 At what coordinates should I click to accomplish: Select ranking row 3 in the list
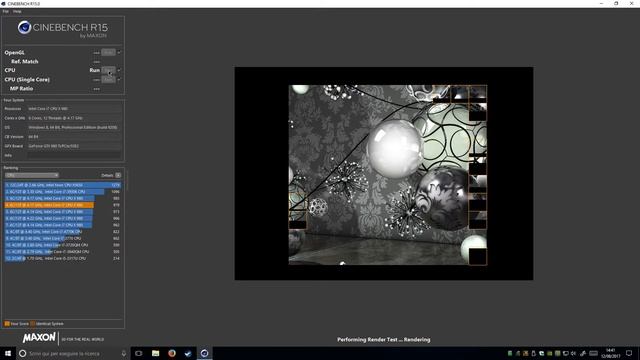coord(62,198)
